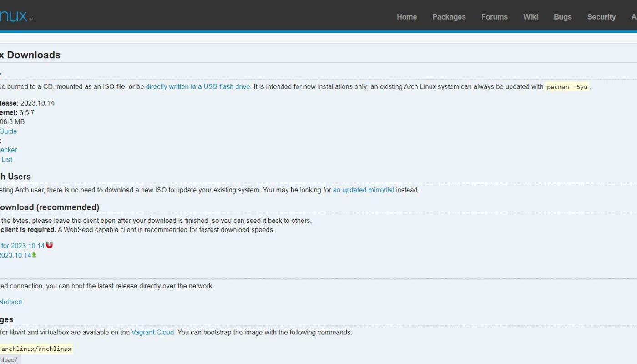The width and height of the screenshot is (637, 364).
Task: Visit the Vagrant Cloud link
Action: tap(153, 332)
